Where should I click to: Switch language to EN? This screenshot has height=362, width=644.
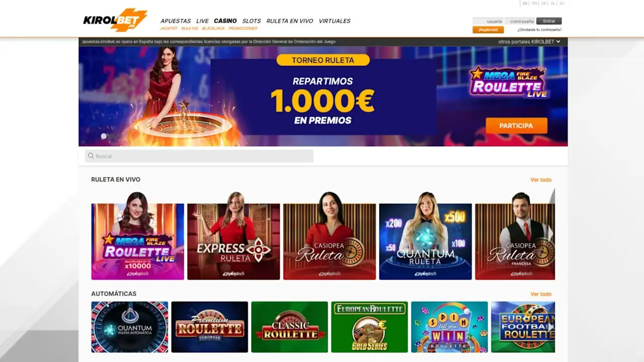[x=534, y=4]
